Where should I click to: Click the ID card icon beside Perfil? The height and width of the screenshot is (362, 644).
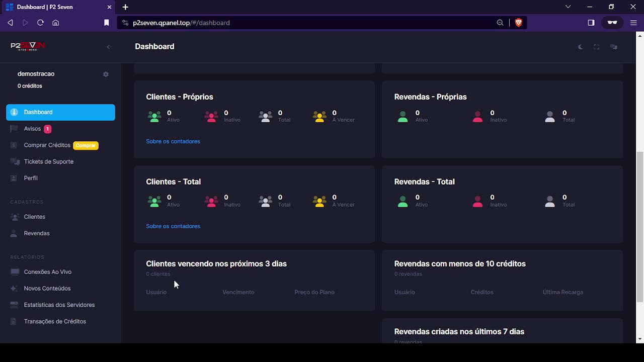pyautogui.click(x=14, y=178)
